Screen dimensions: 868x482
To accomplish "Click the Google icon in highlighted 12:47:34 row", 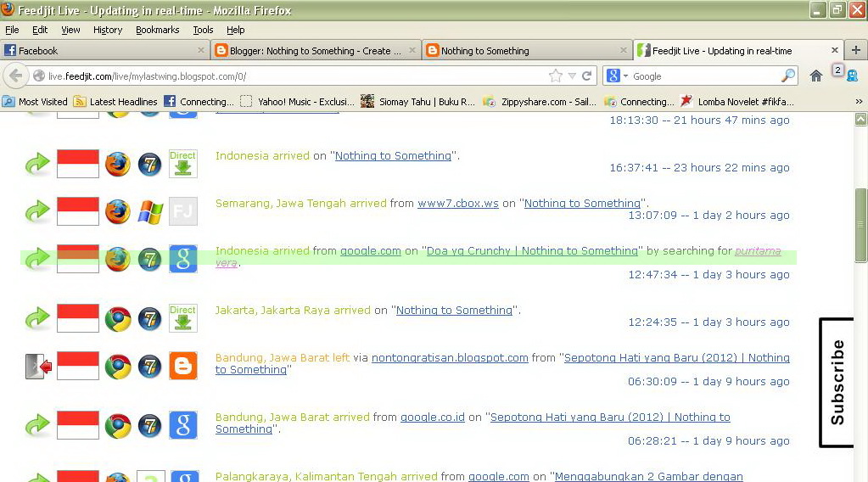I will pos(182,259).
